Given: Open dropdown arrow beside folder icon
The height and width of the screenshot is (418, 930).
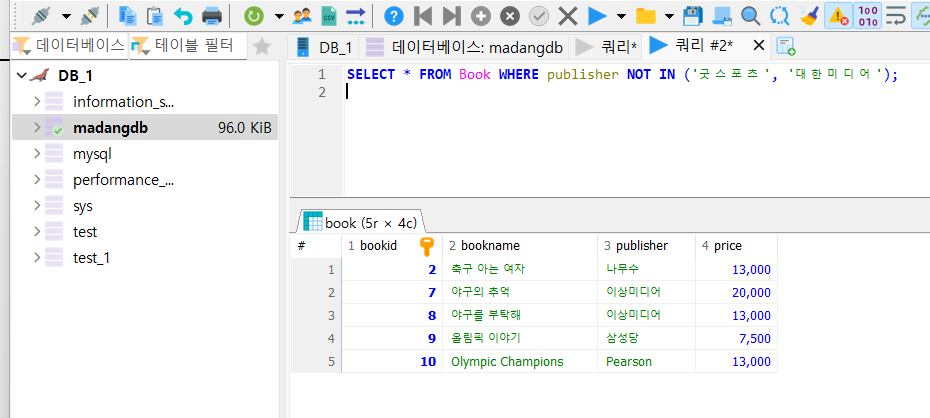Looking at the screenshot, I should [x=669, y=16].
